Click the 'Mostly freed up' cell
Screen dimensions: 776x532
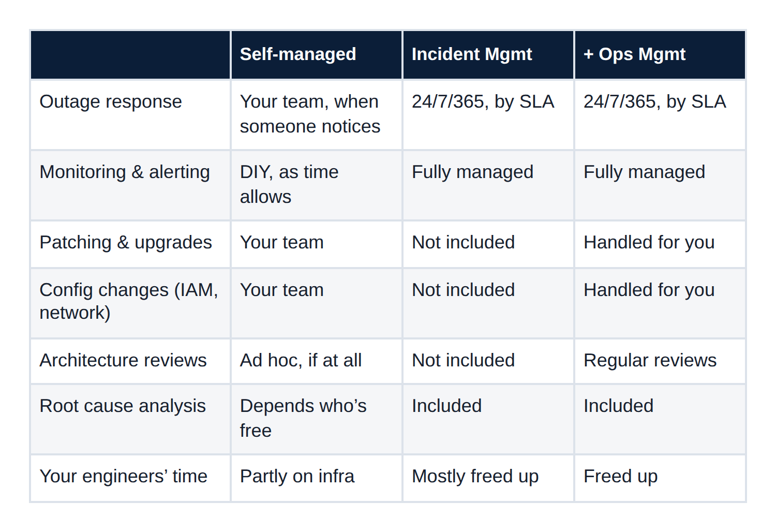pyautogui.click(x=488, y=478)
